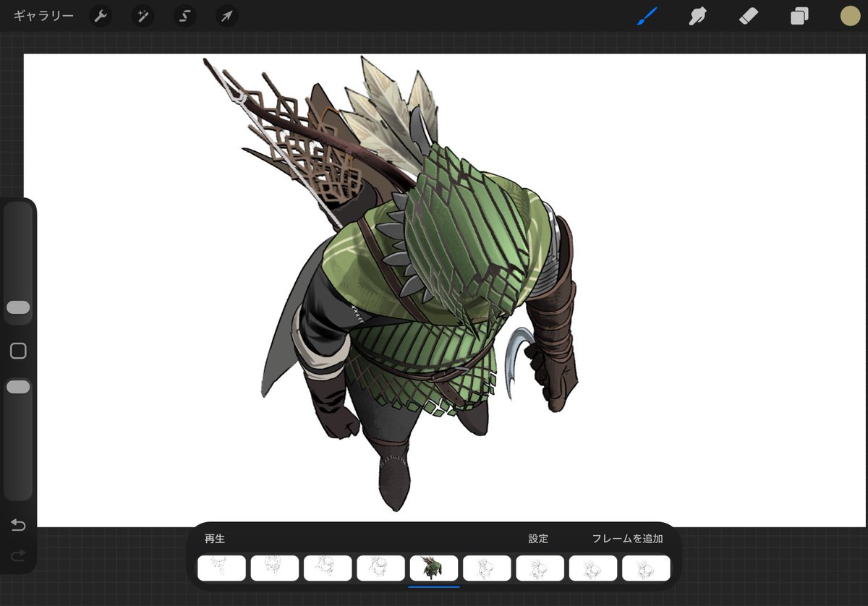
Task: Open animation 設定 settings
Action: (538, 538)
